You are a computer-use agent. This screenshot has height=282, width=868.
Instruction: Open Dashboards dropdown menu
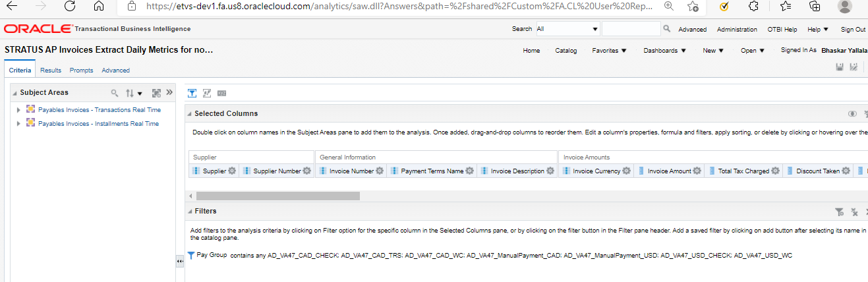coord(664,50)
